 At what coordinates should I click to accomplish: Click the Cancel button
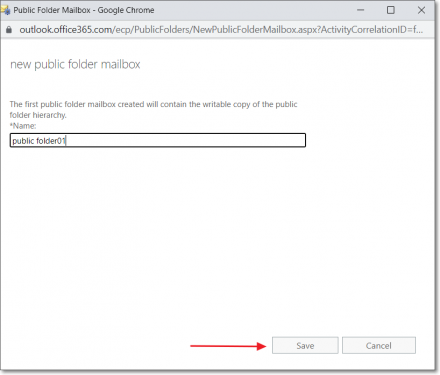point(379,345)
